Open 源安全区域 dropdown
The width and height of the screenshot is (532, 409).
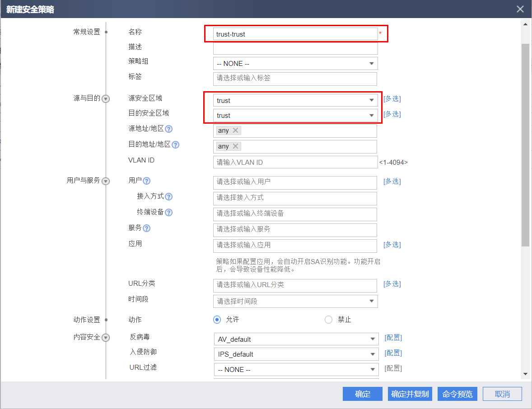[295, 100]
